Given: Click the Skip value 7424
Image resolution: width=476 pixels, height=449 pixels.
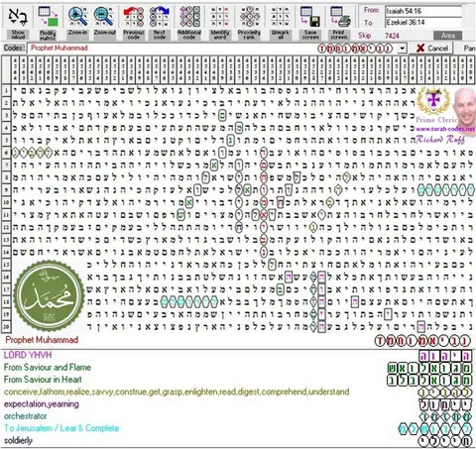Looking at the screenshot, I should [x=392, y=36].
